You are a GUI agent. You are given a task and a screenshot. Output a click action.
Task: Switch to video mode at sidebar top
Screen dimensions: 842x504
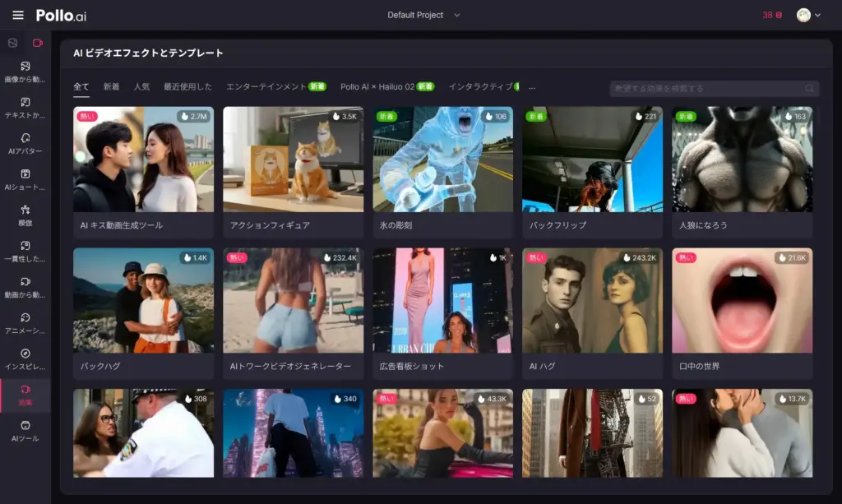pos(37,43)
